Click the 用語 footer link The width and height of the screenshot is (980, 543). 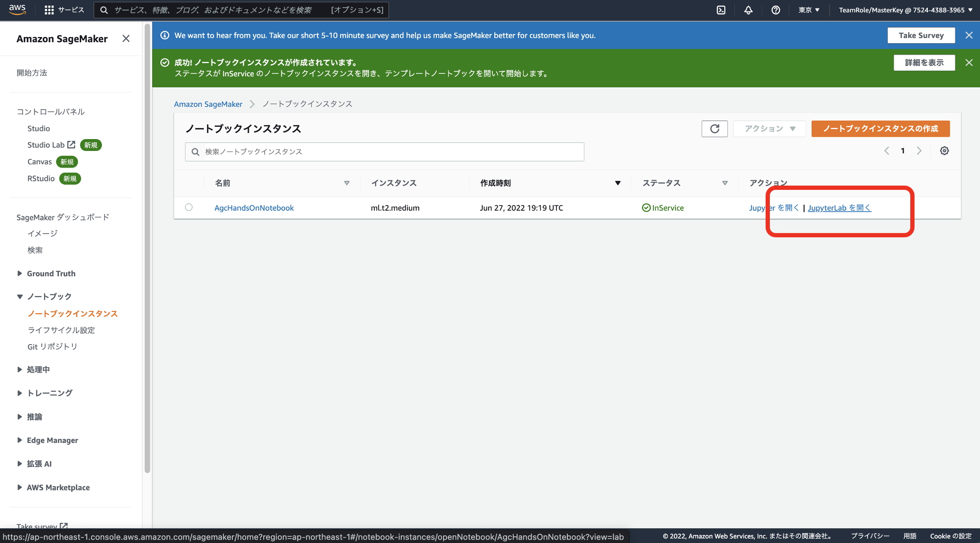[910, 536]
